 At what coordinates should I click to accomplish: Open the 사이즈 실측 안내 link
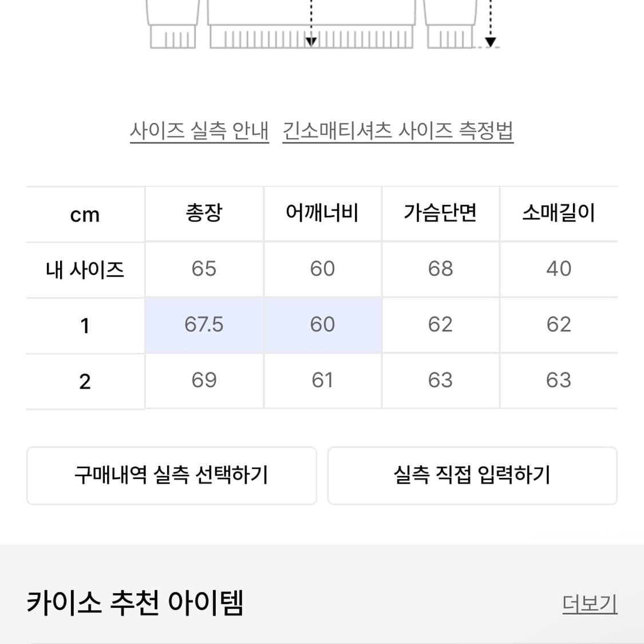(x=199, y=131)
